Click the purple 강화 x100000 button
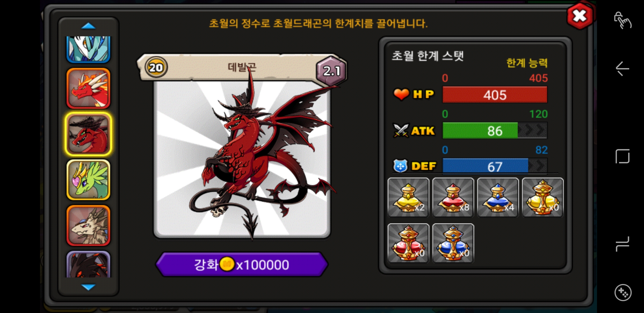Viewport: 644px width, 313px height. tap(242, 264)
